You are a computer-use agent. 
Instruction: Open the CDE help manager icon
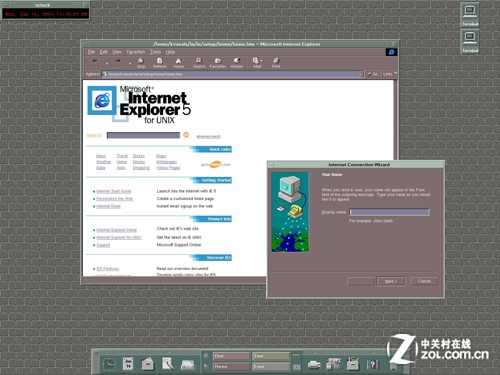tap(372, 364)
